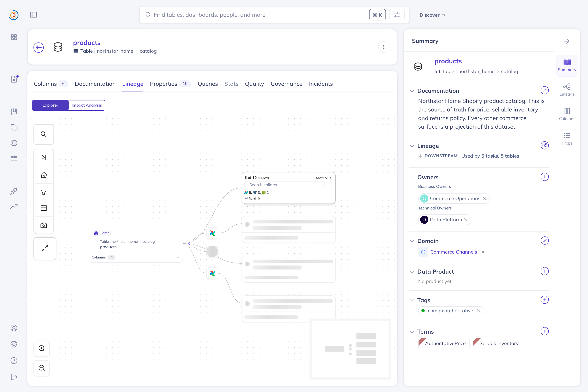588x392 pixels.
Task: Zoom out on the lineage graph
Action: click(42, 368)
